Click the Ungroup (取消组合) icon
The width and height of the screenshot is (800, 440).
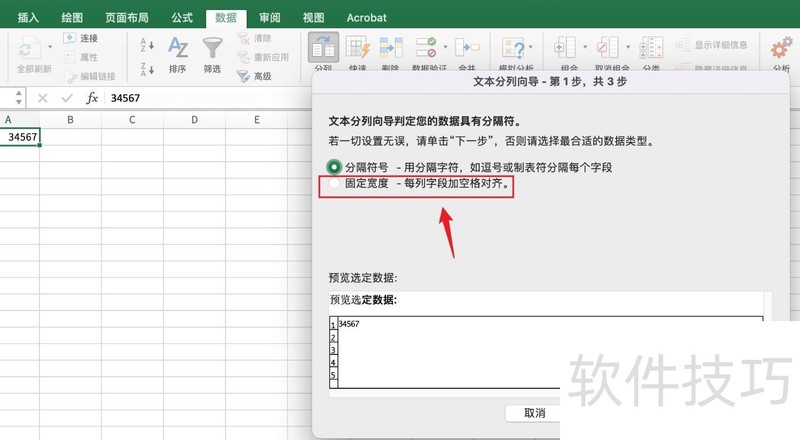[608, 47]
